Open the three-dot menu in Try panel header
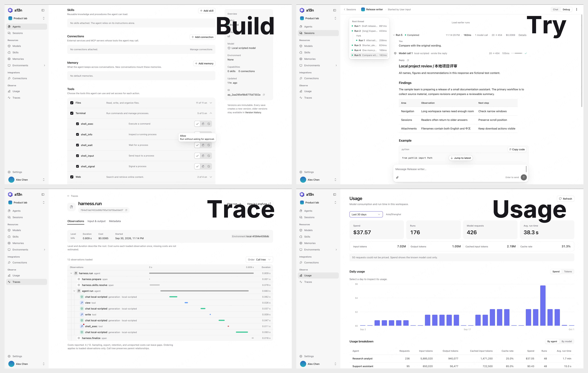The image size is (588, 373). coord(577,10)
